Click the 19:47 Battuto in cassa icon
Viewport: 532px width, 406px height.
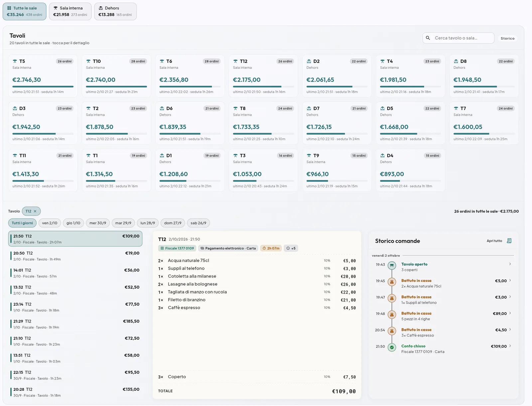[x=392, y=298]
